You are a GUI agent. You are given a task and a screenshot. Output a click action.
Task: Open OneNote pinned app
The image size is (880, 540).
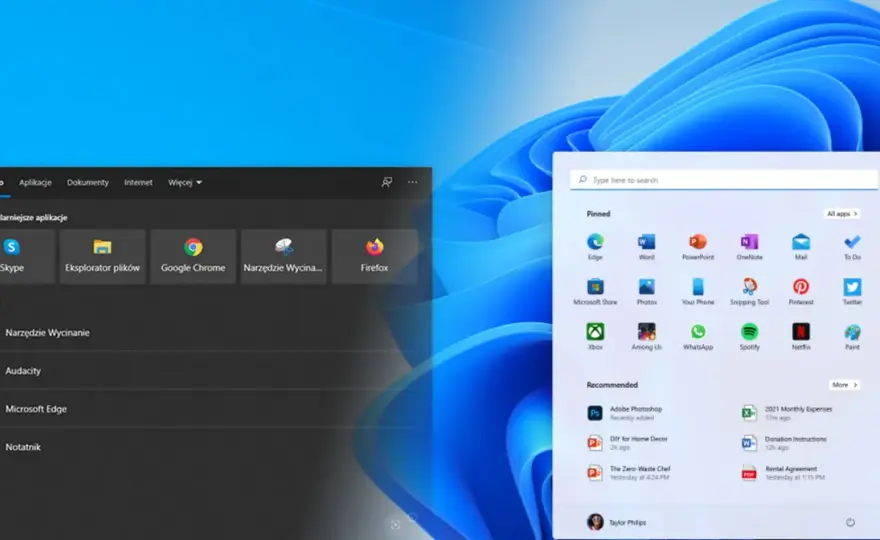(x=749, y=247)
